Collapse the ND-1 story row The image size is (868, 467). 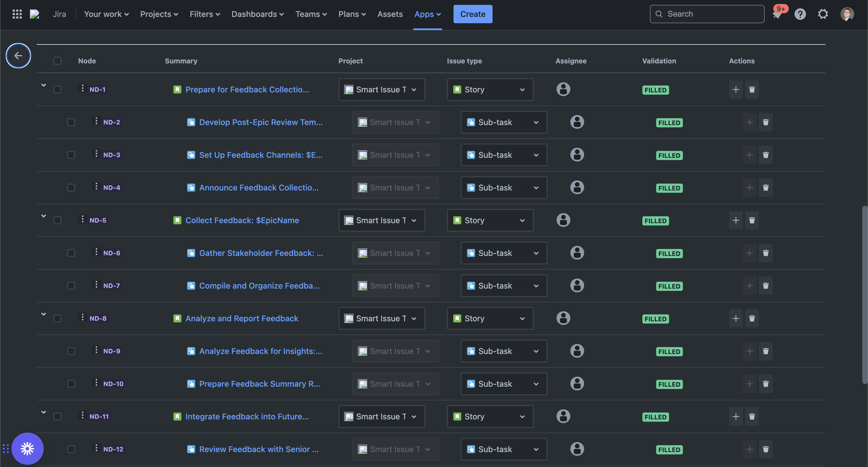(x=43, y=85)
